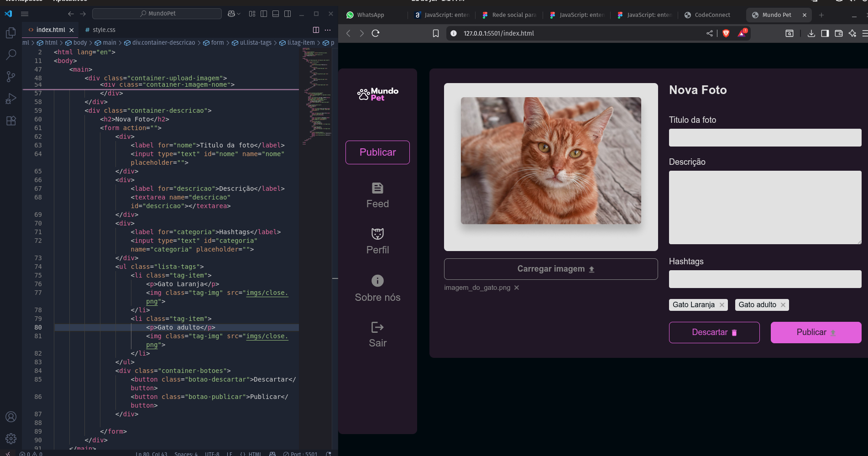
Task: Click the Mundo Pet logo
Action: (x=378, y=94)
